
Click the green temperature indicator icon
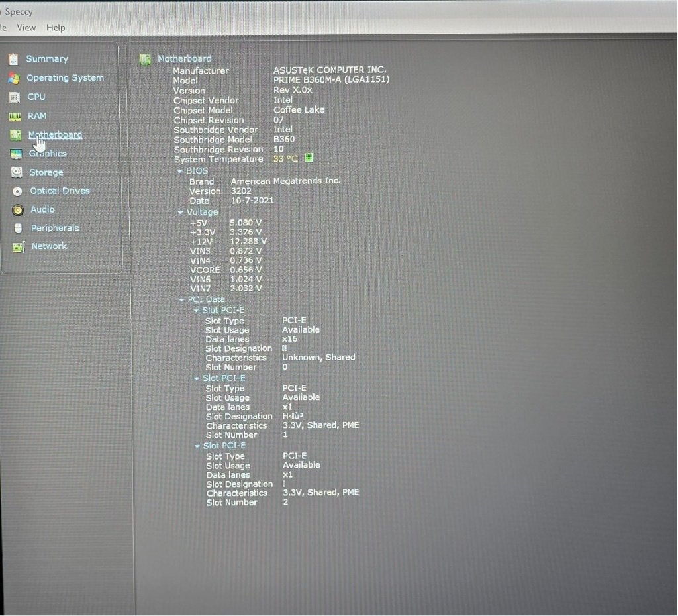309,158
